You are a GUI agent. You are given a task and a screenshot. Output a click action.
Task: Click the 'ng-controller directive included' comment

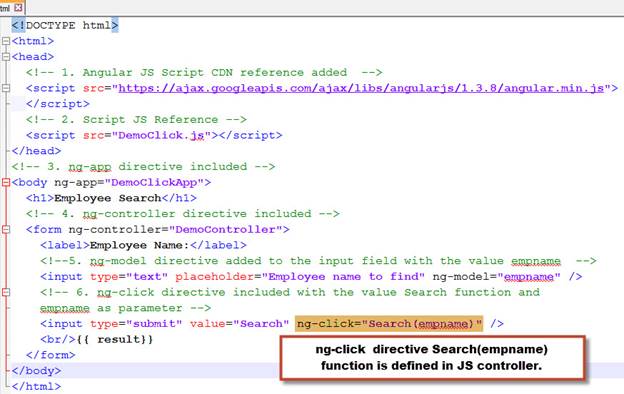pos(183,214)
